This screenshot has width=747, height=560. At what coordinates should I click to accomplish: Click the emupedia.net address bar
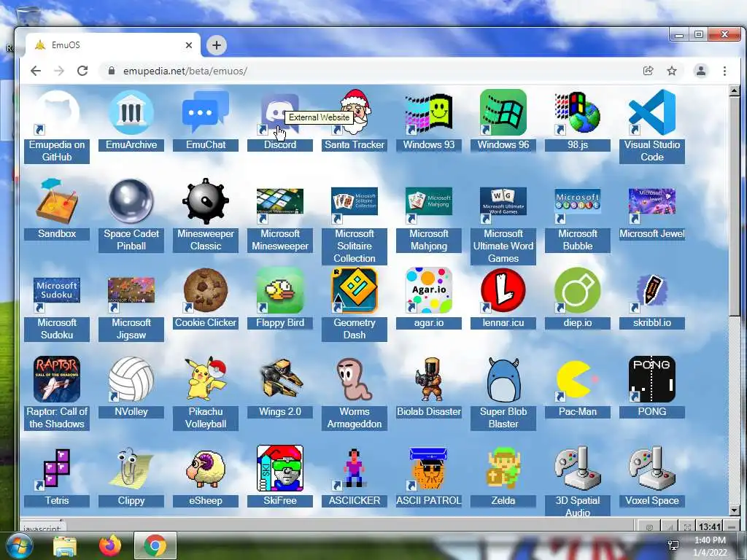(371, 71)
